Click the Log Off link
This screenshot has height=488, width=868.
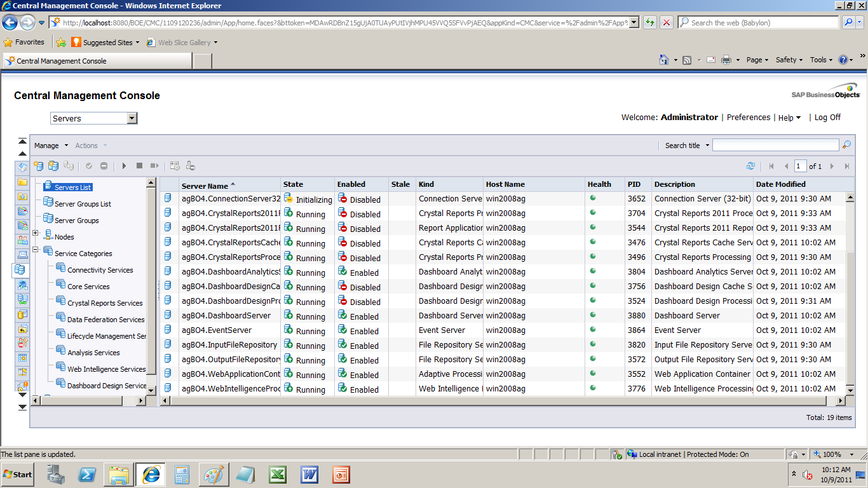coord(827,118)
